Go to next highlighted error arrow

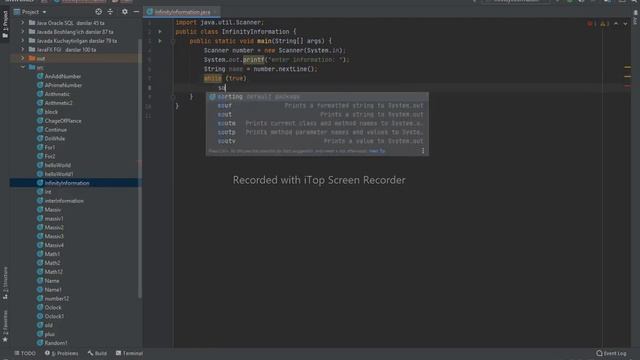625,24
